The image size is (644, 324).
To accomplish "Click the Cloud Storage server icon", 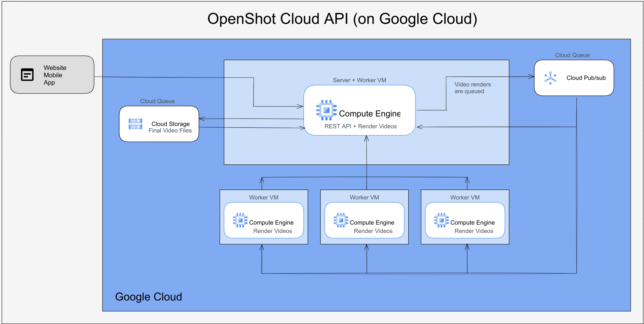I will tap(135, 124).
